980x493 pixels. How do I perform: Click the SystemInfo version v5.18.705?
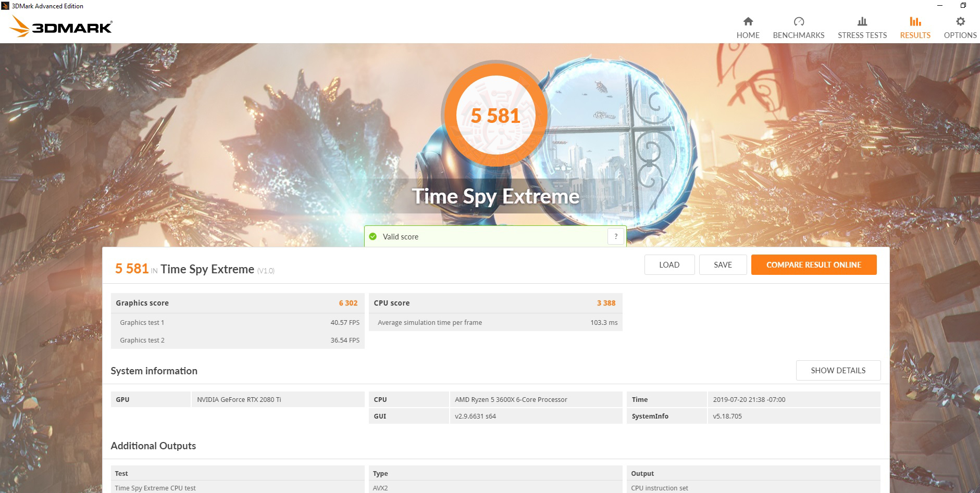click(727, 416)
